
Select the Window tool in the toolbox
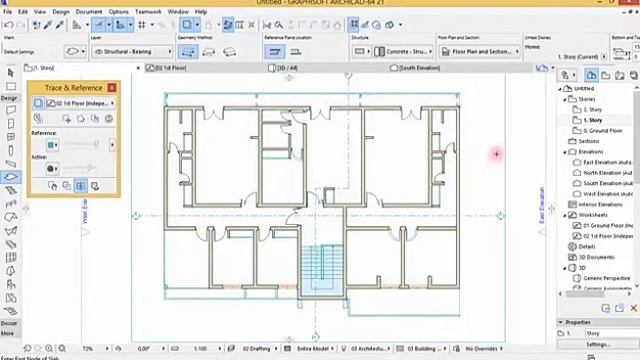11,137
